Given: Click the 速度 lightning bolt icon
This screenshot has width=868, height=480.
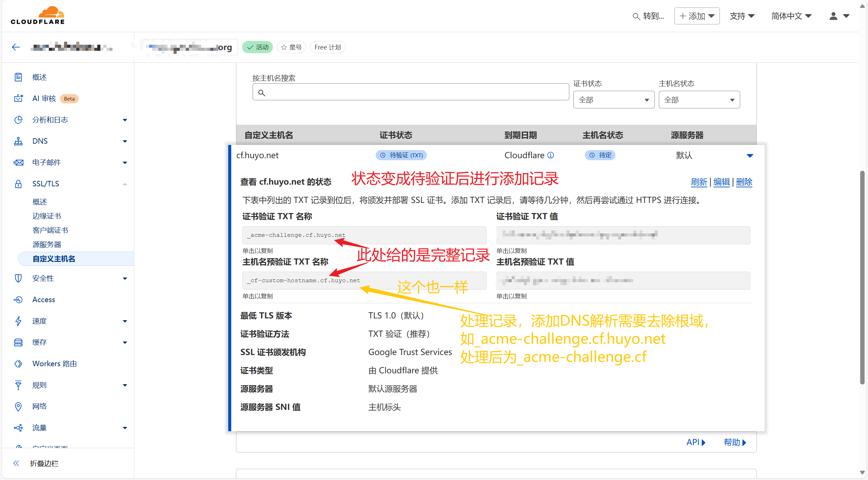Looking at the screenshot, I should point(18,321).
